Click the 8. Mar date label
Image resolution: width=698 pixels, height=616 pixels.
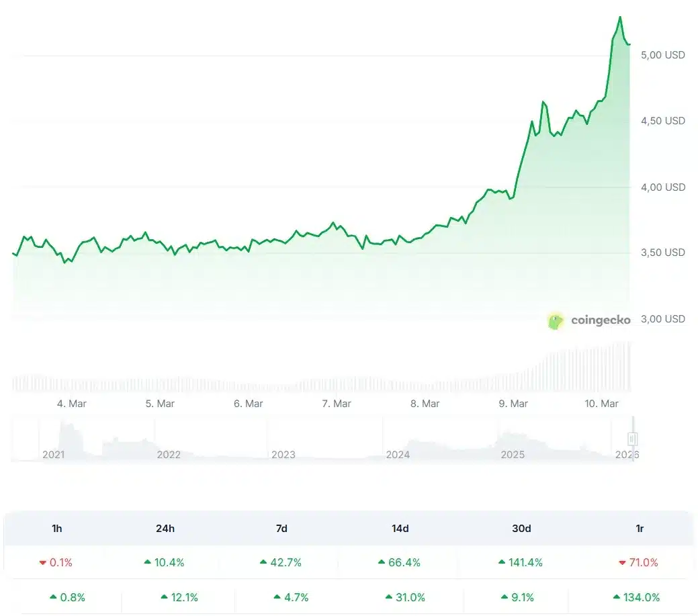pyautogui.click(x=425, y=404)
